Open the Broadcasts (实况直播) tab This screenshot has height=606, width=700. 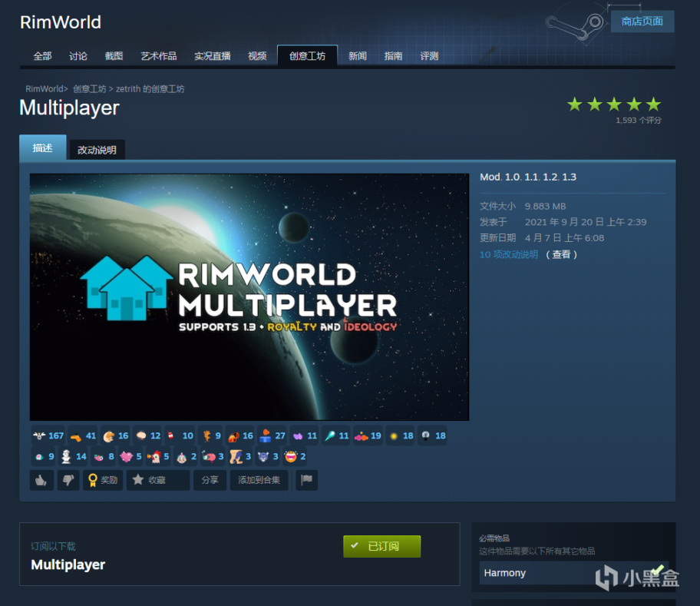213,56
